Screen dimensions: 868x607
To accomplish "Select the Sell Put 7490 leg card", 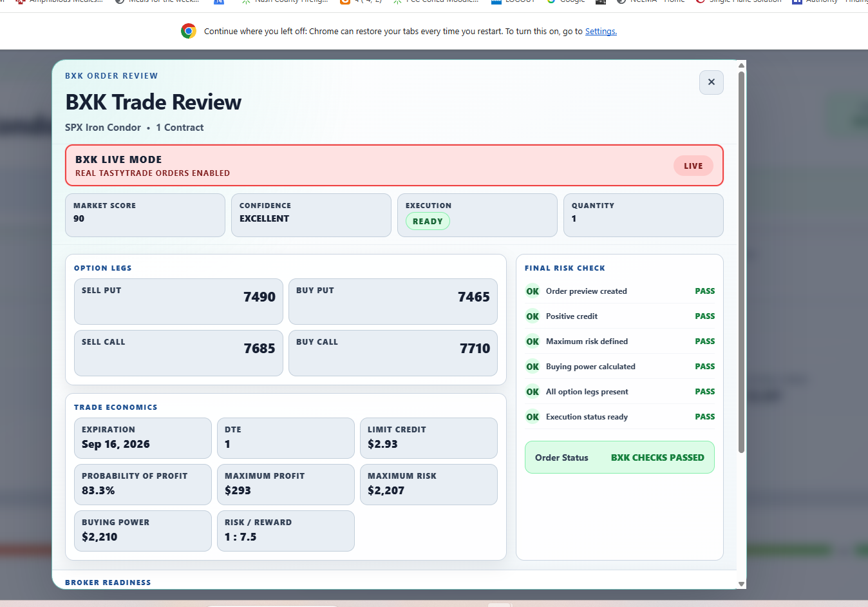I will point(178,302).
